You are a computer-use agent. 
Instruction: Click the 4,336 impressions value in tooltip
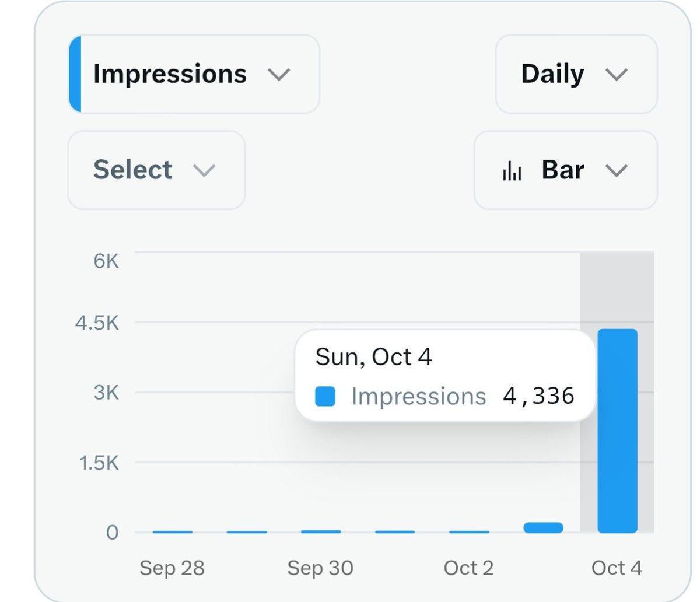(538, 396)
